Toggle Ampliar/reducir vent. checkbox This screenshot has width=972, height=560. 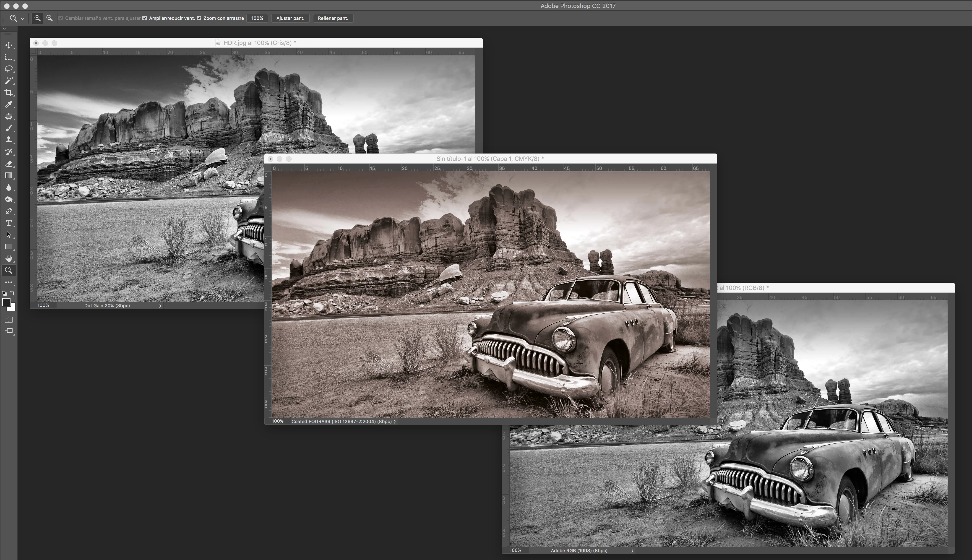click(x=145, y=18)
